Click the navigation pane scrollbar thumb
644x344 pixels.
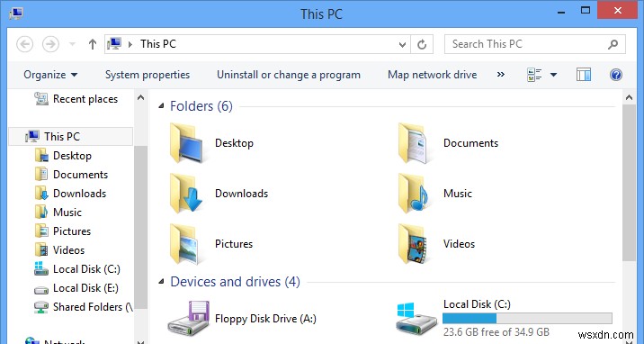pos(140,226)
